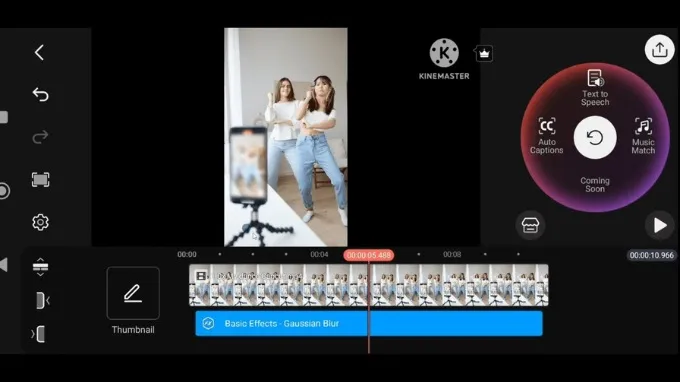Jump to end of timeline icon
The image size is (680, 382).
(x=38, y=334)
